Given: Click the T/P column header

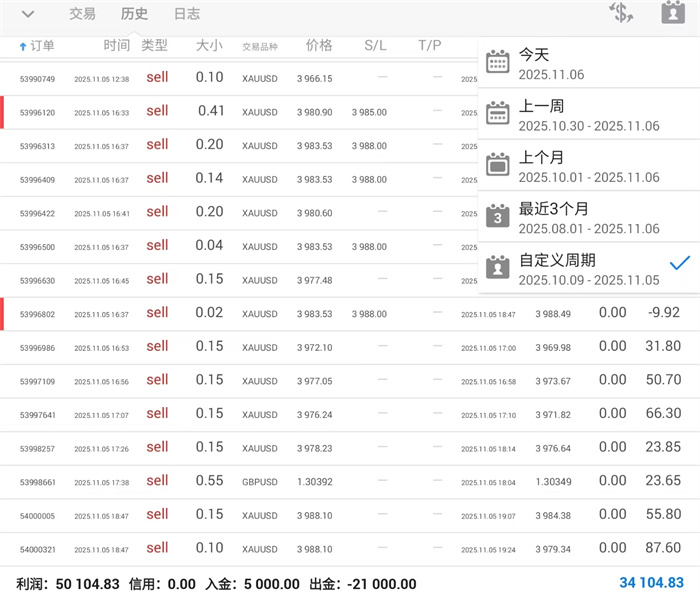Looking at the screenshot, I should pos(429,45).
